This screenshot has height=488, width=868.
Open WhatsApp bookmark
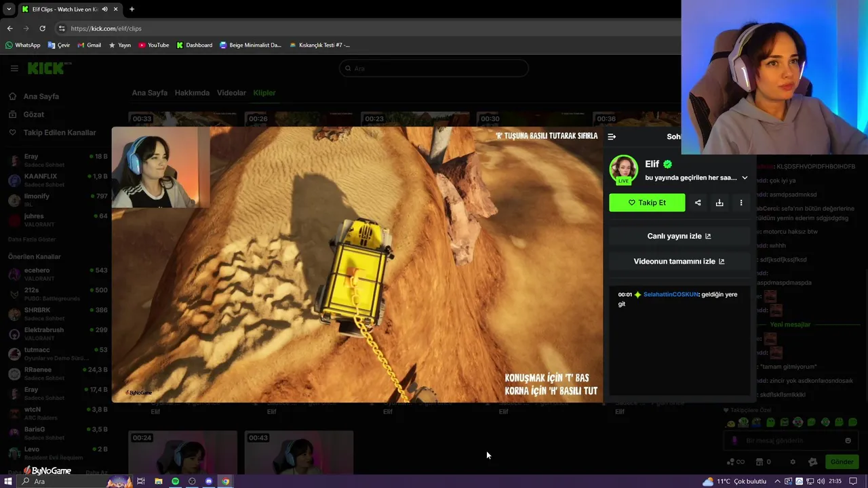click(x=23, y=45)
